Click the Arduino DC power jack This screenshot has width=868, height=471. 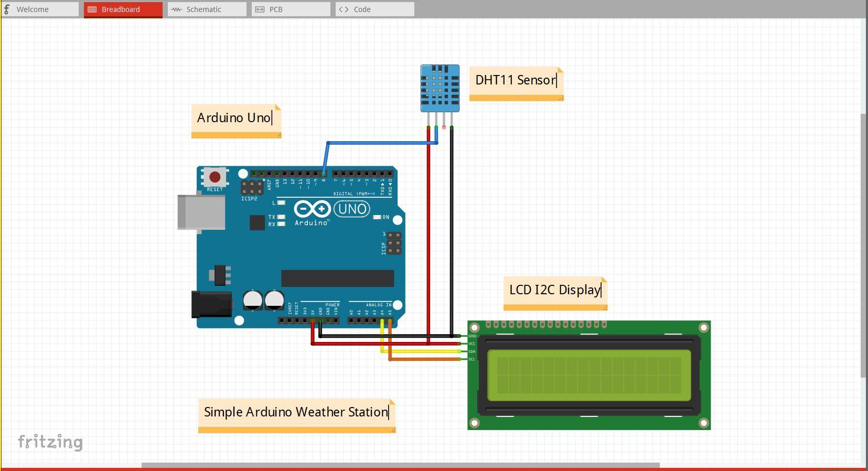pos(211,304)
